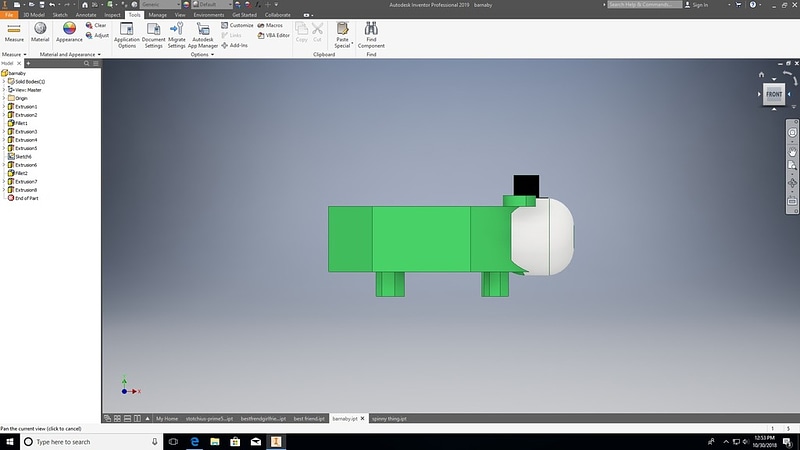The width and height of the screenshot is (800, 450).
Task: Open the File menu
Action: pyautogui.click(x=9, y=15)
